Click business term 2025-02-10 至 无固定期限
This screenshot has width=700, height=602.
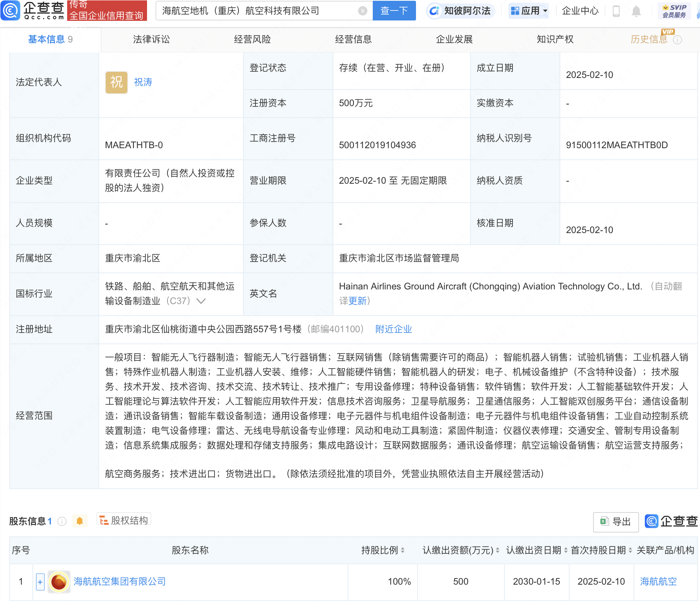(393, 181)
